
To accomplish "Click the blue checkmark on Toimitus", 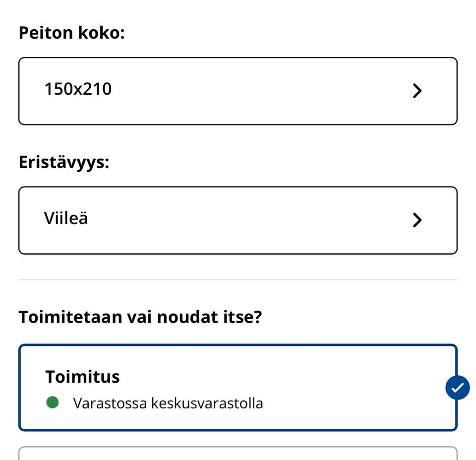I will (457, 388).
